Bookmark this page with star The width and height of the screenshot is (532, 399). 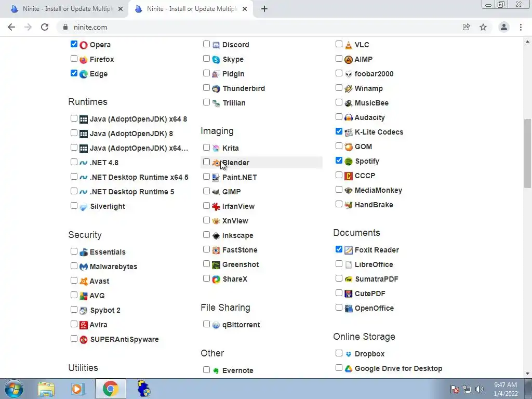pyautogui.click(x=483, y=27)
